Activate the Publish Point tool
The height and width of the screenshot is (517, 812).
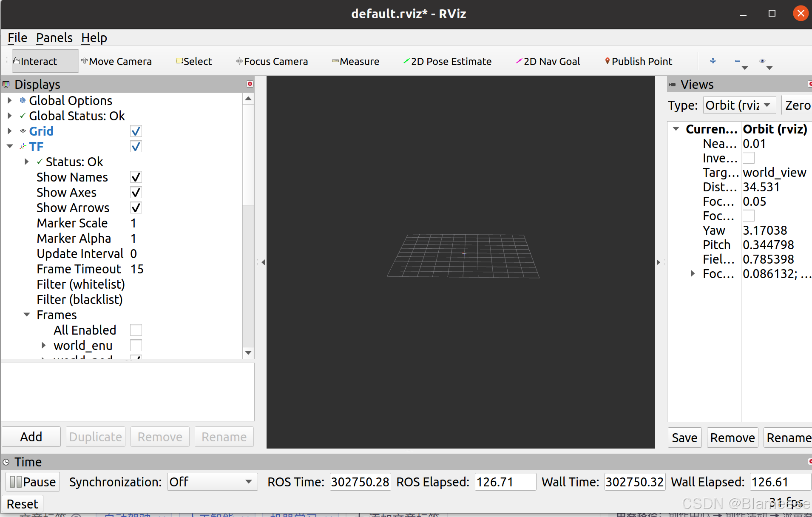(x=638, y=61)
